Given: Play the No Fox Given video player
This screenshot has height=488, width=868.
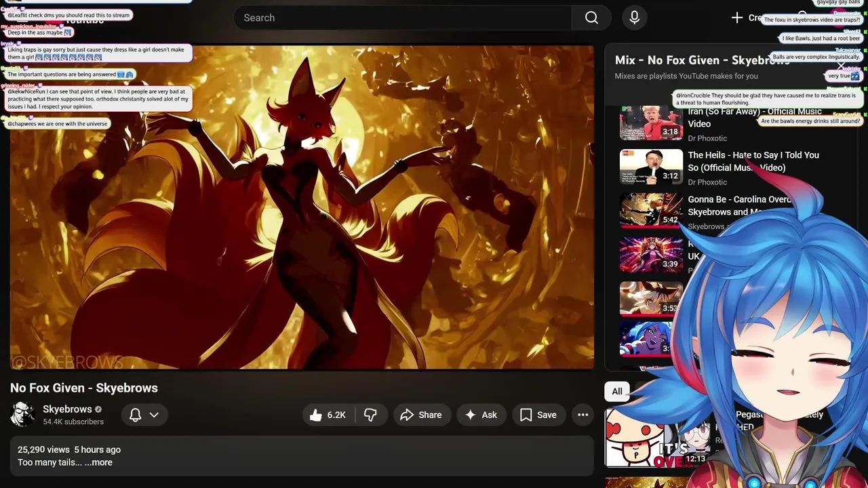Looking at the screenshot, I should 302,207.
